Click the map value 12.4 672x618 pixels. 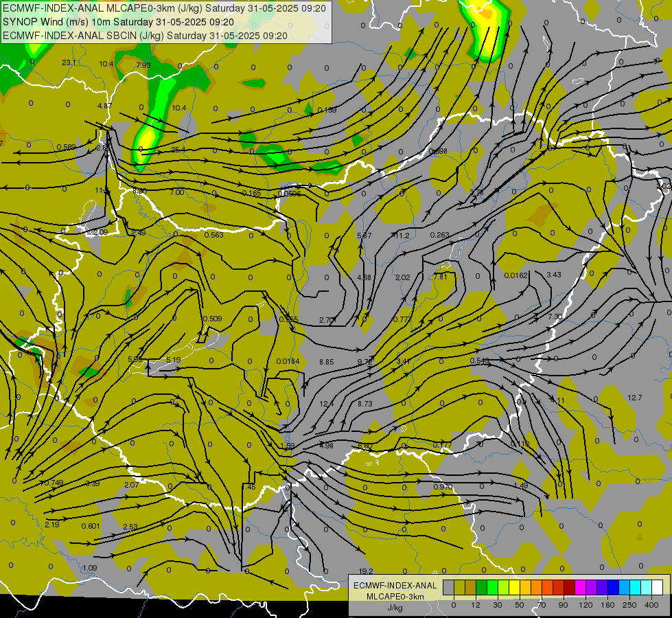tap(327, 404)
